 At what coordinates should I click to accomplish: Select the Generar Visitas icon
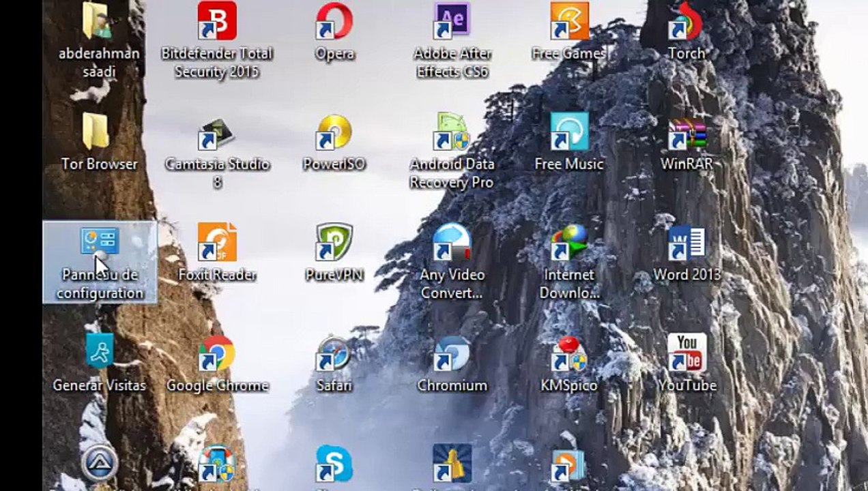click(100, 363)
